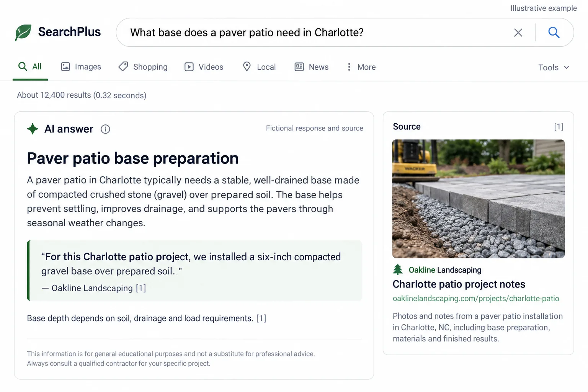
Task: Click the Oakline Landscaping tree icon
Action: pos(398,270)
